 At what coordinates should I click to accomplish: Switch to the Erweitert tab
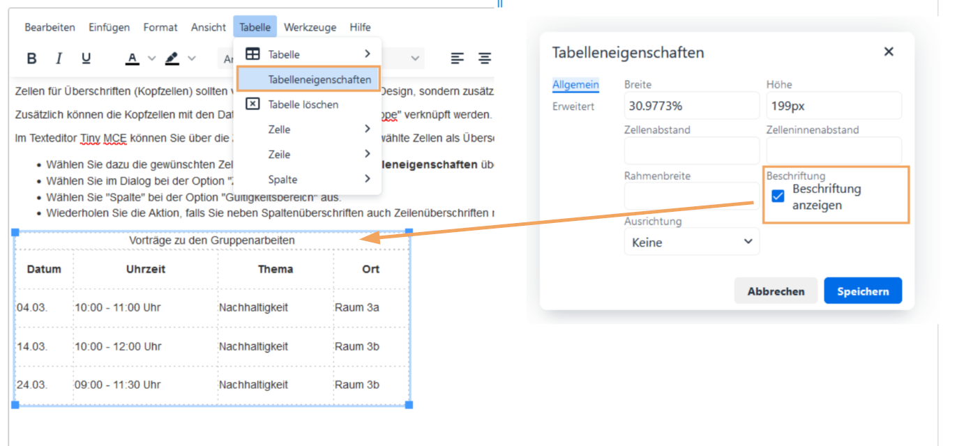click(x=575, y=106)
